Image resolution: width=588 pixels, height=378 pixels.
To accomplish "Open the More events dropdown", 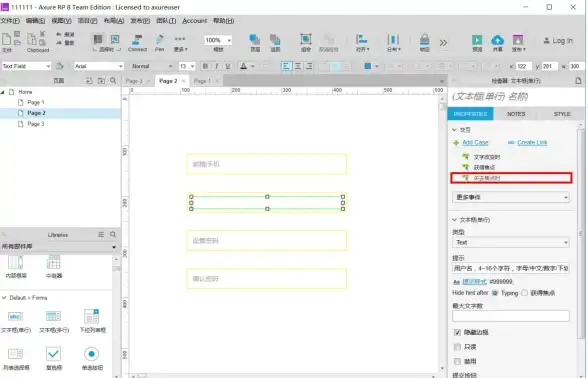I will pos(511,197).
